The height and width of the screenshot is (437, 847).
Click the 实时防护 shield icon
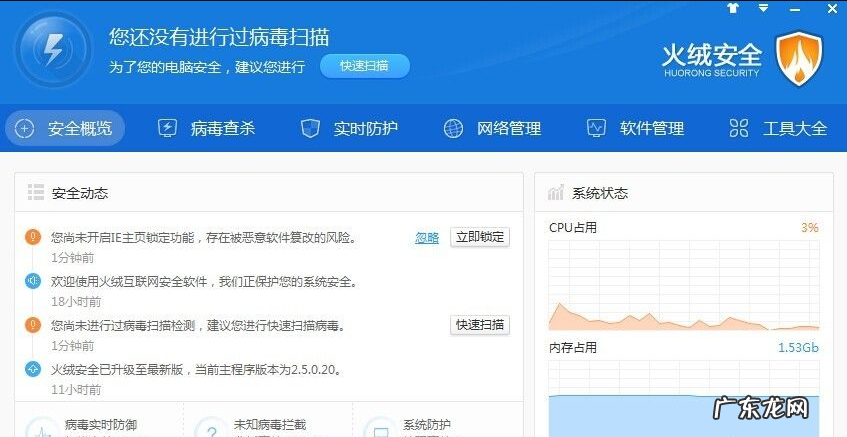tap(311, 129)
